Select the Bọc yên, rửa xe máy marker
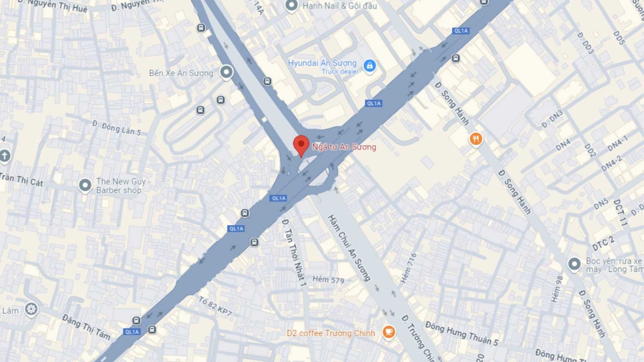The width and height of the screenshot is (644, 362). pyautogui.click(x=574, y=265)
